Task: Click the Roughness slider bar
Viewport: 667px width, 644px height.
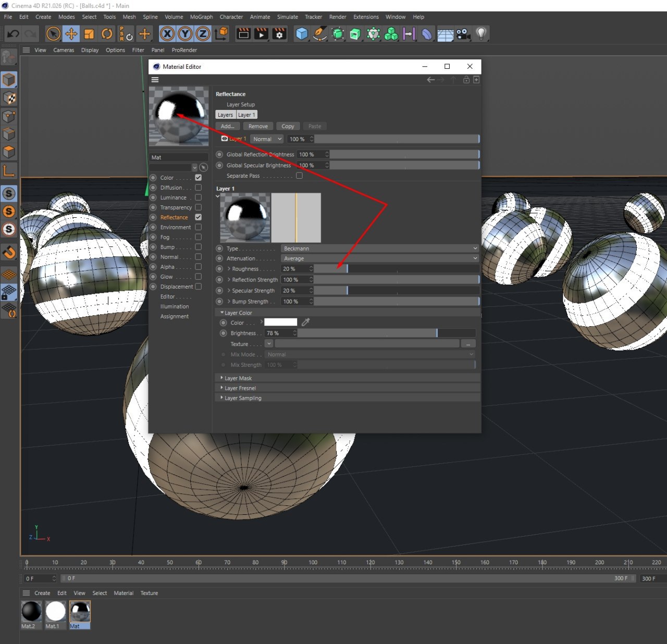Action: 397,269
